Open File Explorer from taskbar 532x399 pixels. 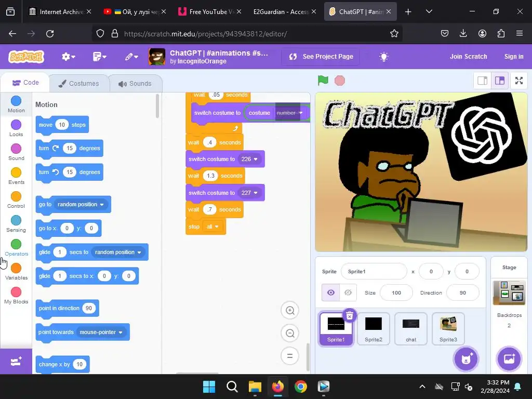[x=255, y=387]
